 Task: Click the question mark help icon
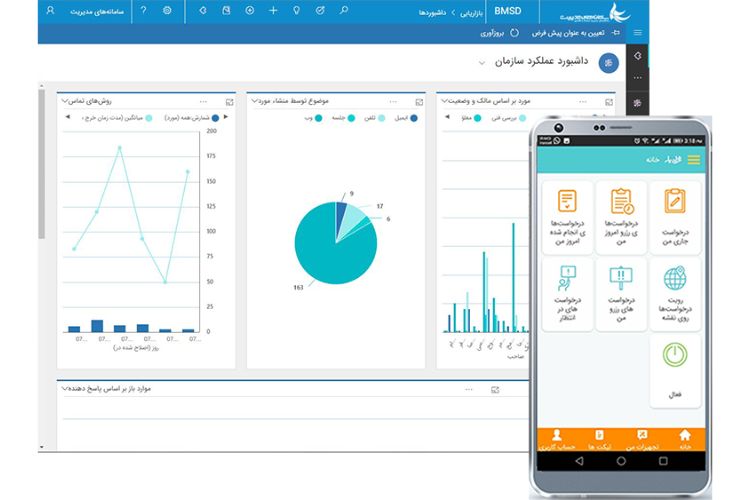tap(143, 10)
